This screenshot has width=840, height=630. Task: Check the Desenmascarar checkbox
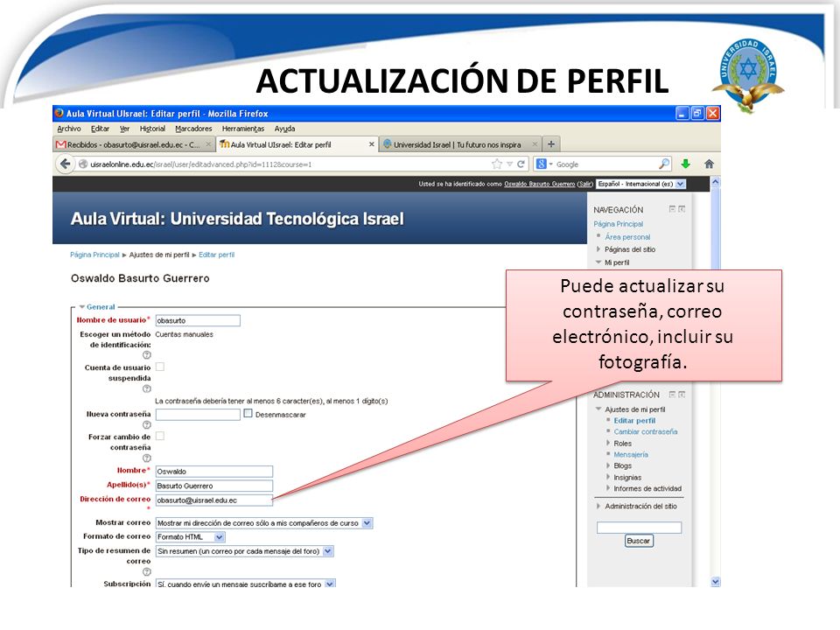click(248, 414)
